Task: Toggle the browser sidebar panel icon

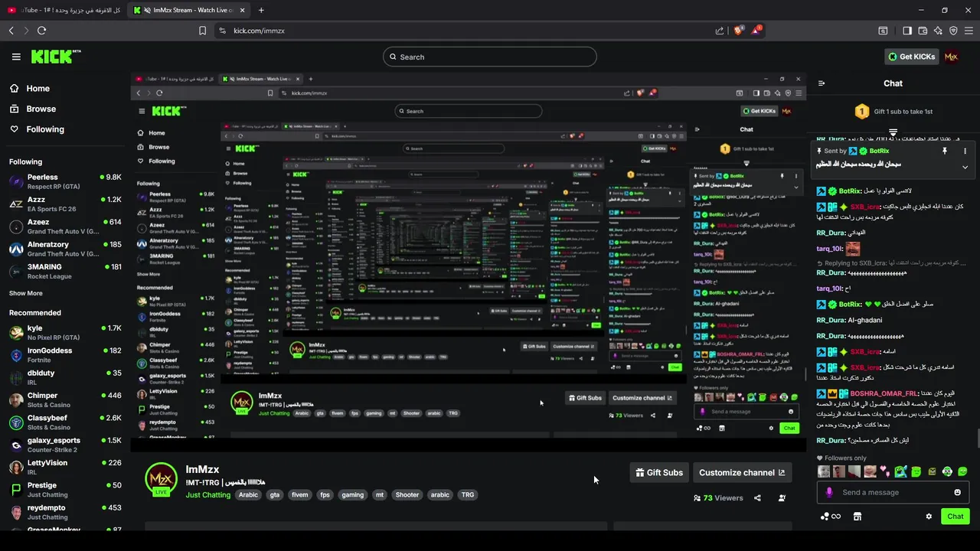Action: click(907, 31)
